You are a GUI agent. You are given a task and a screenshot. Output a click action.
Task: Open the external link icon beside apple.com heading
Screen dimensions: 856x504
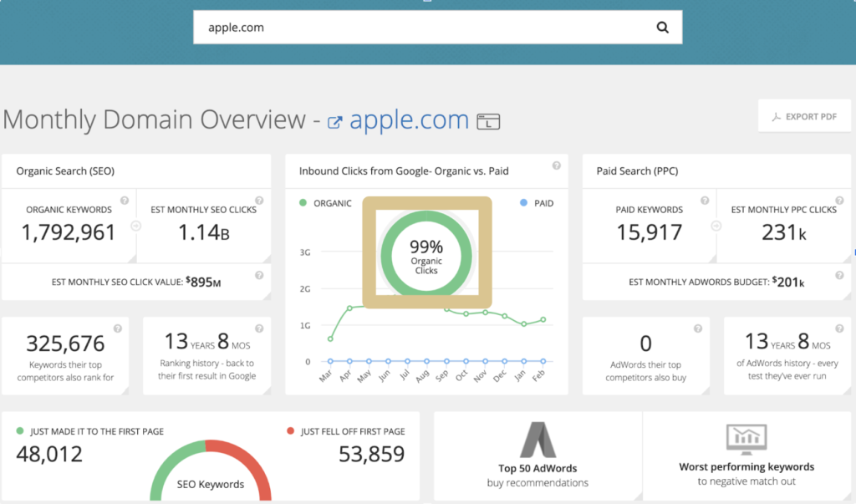pyautogui.click(x=334, y=122)
